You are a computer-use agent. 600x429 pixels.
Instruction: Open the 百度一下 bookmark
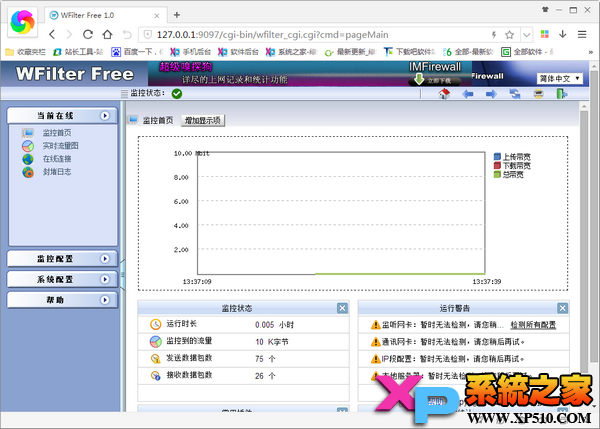[x=137, y=52]
